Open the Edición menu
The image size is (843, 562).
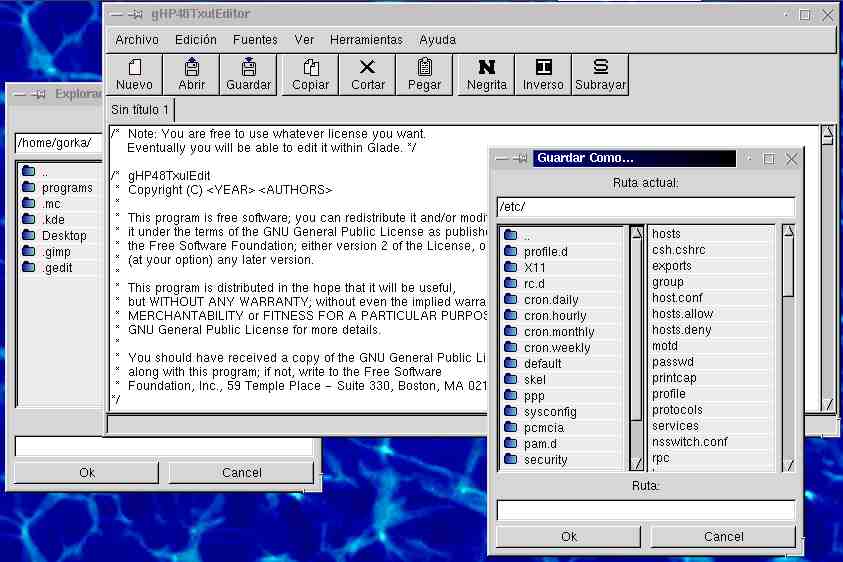click(196, 40)
